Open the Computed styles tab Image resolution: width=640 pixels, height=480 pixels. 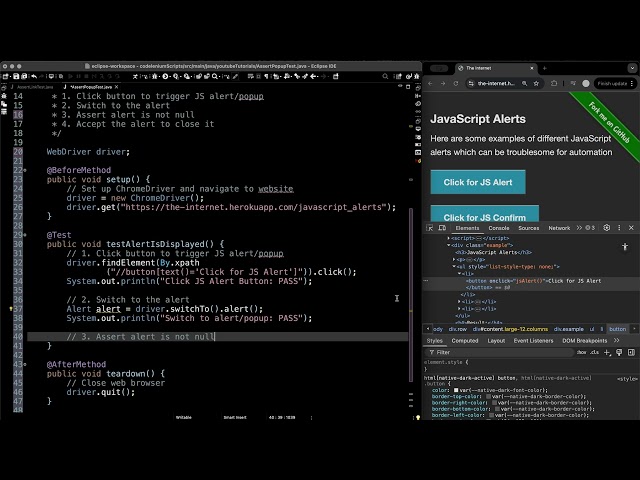pyautogui.click(x=464, y=340)
